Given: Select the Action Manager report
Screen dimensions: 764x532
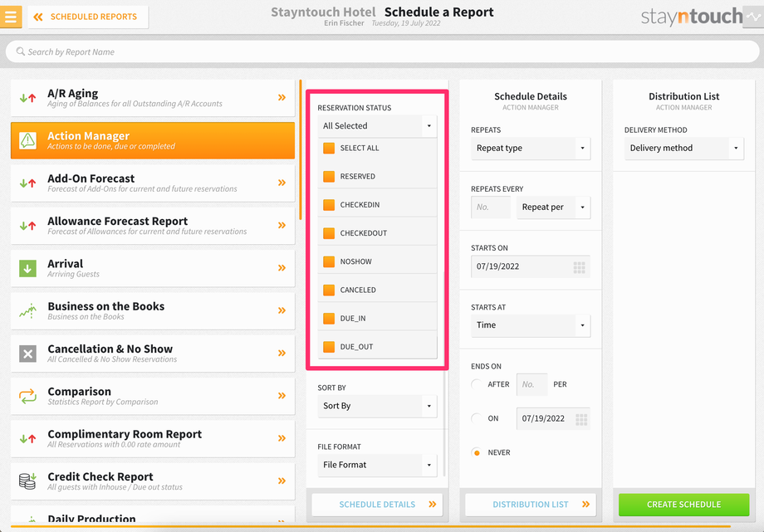Looking at the screenshot, I should coord(153,140).
